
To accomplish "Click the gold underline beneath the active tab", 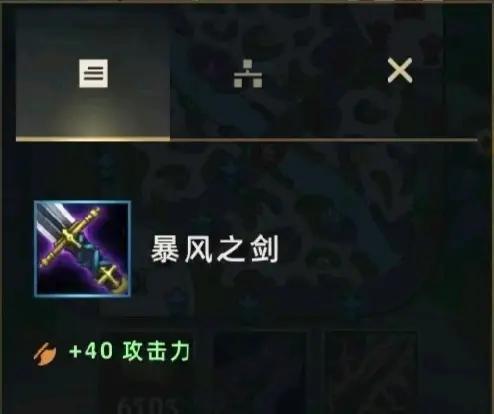I will [x=93, y=139].
